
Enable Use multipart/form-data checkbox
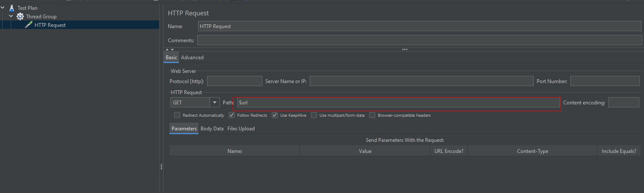(314, 115)
